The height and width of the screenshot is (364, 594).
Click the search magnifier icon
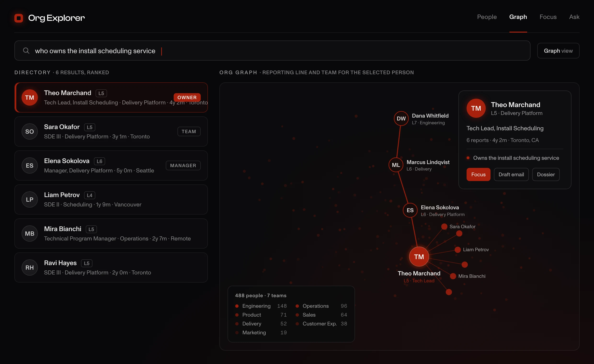coord(26,51)
